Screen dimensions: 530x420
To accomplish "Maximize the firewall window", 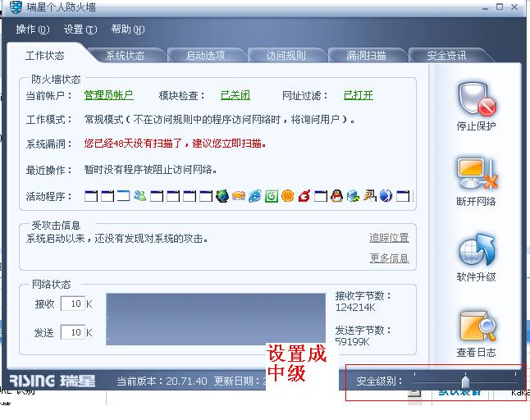I will pos(500,7).
